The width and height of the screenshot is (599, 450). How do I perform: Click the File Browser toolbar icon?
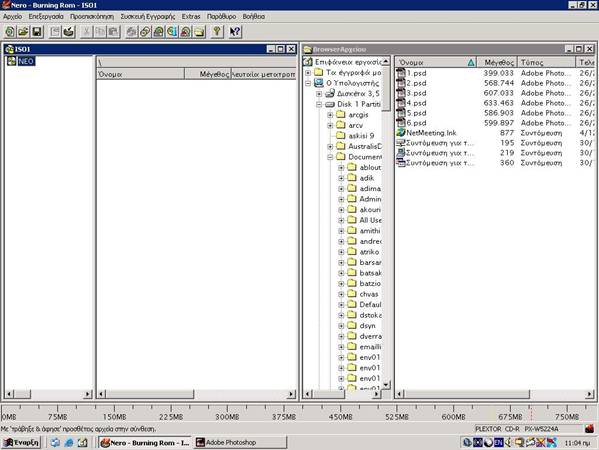point(199,32)
